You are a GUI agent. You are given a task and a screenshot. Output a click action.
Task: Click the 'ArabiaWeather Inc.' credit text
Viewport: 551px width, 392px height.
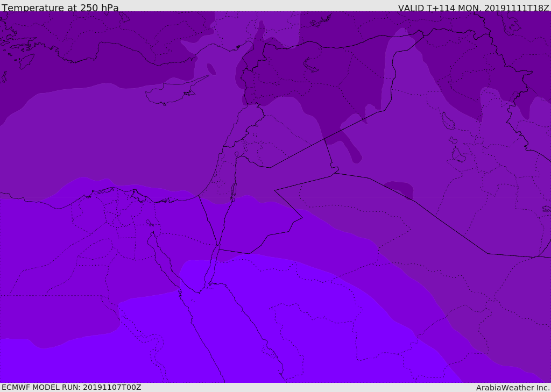click(x=513, y=388)
